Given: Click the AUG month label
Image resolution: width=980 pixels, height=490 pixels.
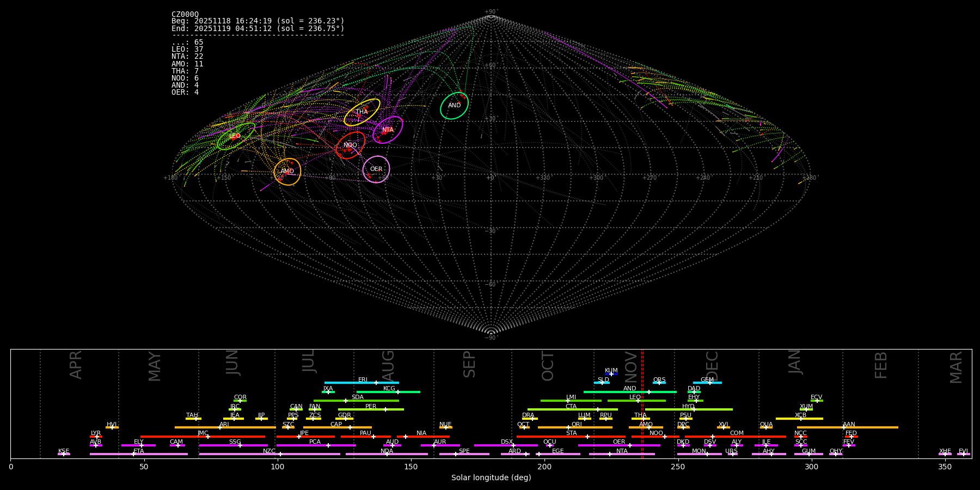Looking at the screenshot, I should pyautogui.click(x=388, y=366).
